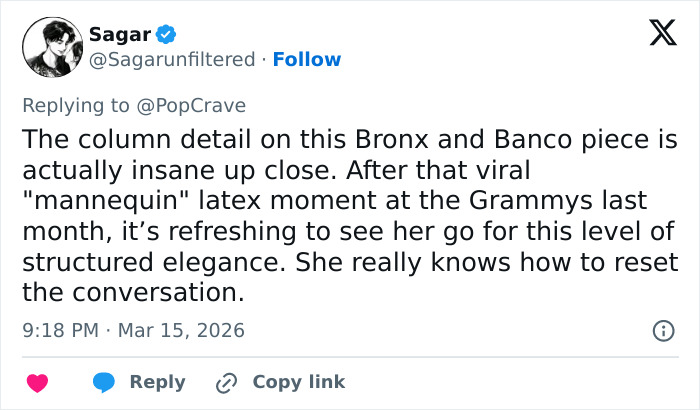700x410 pixels.
Task: Click the Mar 15, 2026 date
Action: [x=180, y=330]
